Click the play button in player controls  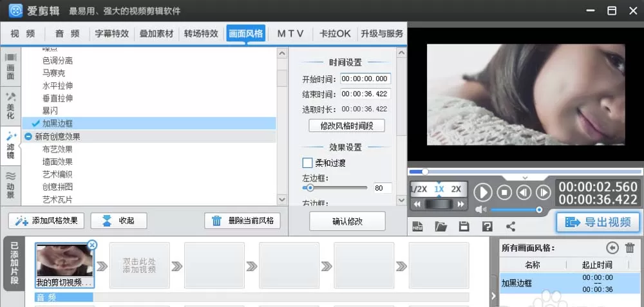tap(483, 192)
